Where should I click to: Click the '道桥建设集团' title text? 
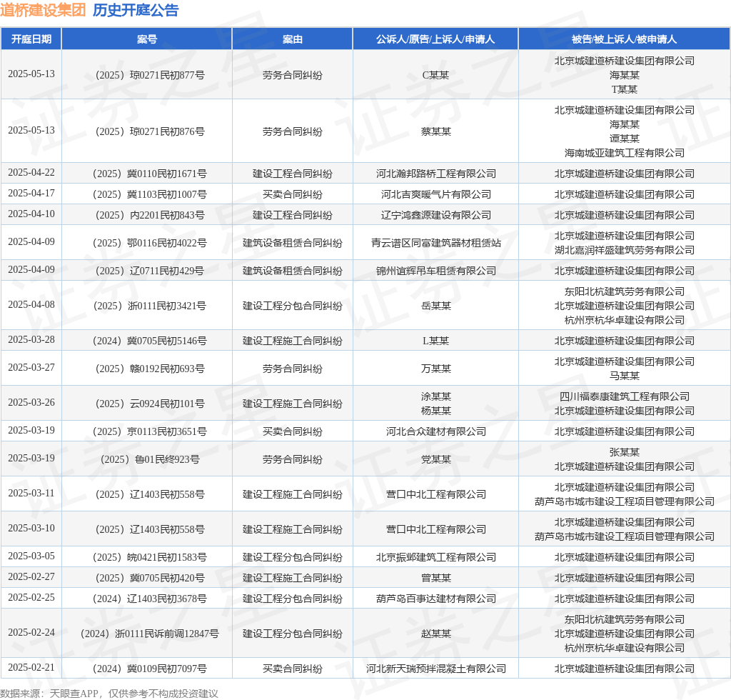point(43,10)
